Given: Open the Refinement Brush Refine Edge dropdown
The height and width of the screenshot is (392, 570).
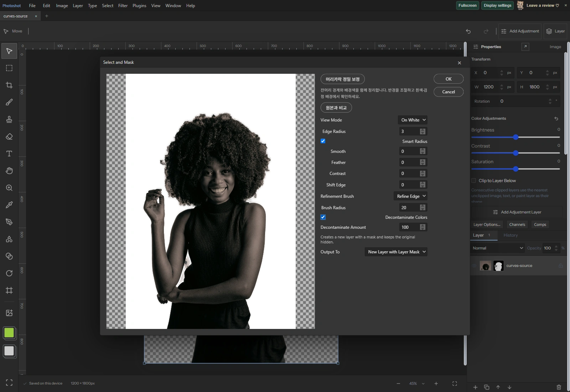Looking at the screenshot, I should point(410,196).
